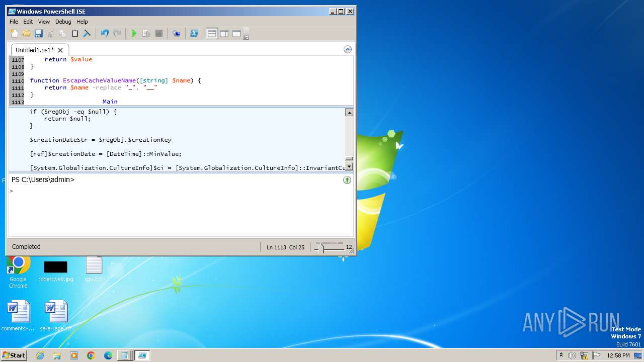
Task: Close the Untitled1.ps1 tab
Action: pos(60,50)
